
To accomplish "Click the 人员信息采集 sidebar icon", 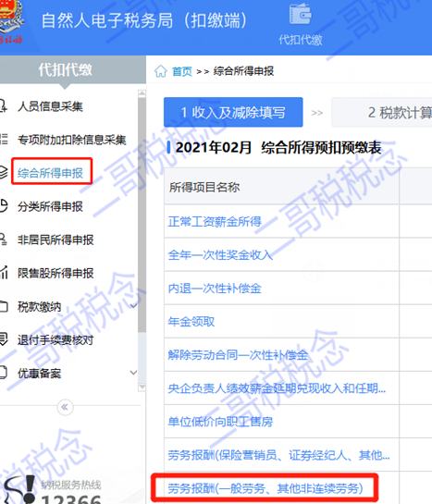I will (x=3, y=106).
